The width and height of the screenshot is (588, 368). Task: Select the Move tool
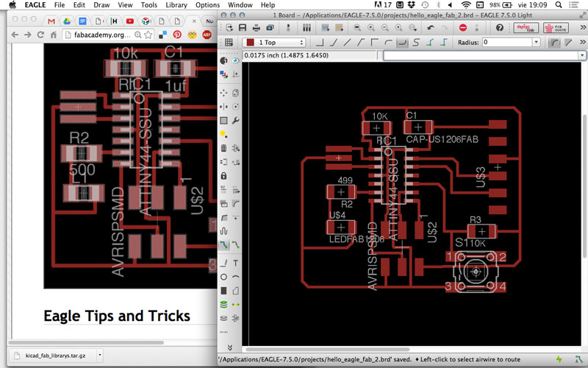coord(223,93)
